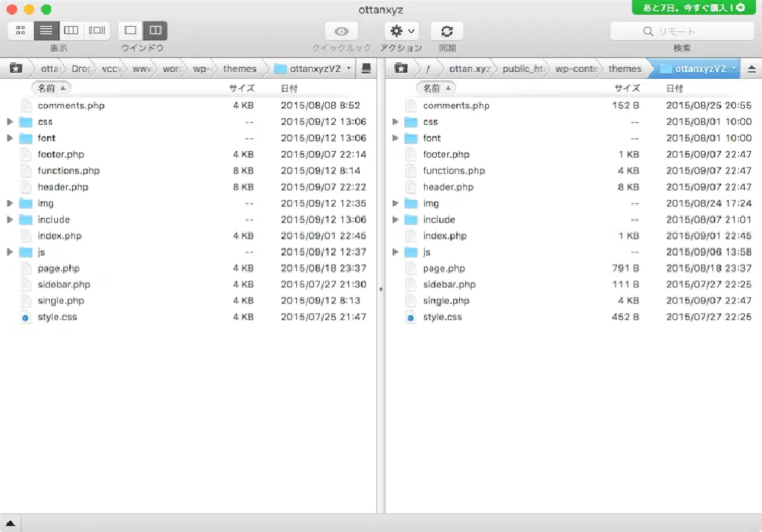
Task: Expand the js folder in left pane
Action: click(10, 252)
